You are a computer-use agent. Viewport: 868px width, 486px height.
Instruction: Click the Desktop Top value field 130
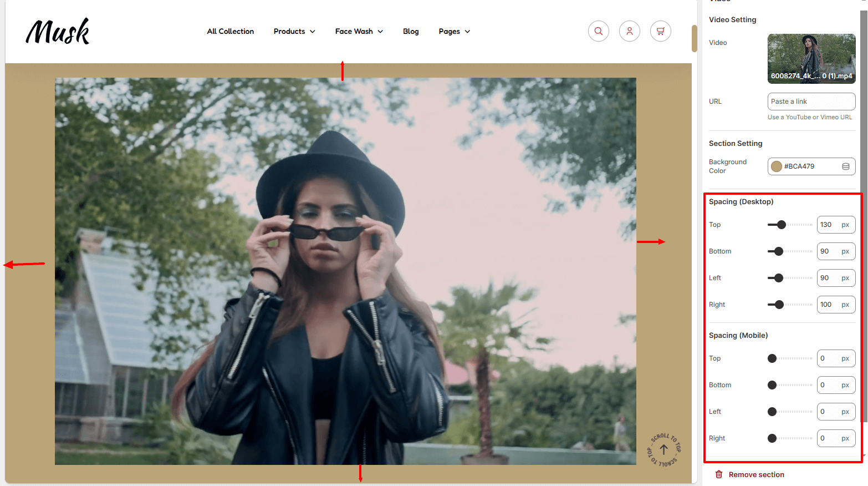(836, 225)
